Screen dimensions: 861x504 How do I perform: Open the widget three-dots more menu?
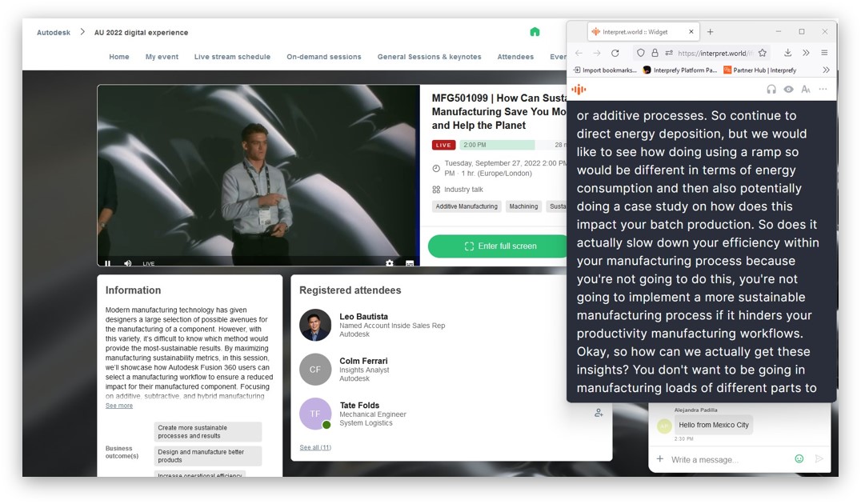823,90
